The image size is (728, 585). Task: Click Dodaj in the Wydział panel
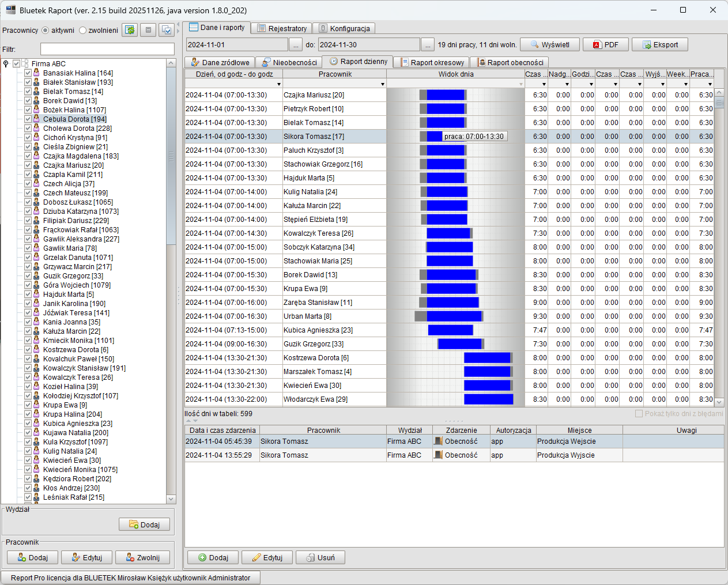click(145, 525)
